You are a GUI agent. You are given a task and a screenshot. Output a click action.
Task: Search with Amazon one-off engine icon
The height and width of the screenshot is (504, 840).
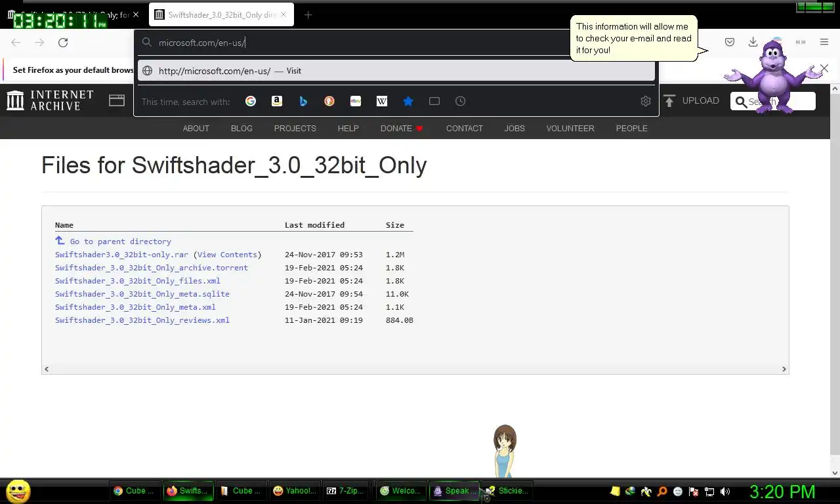[x=277, y=101]
